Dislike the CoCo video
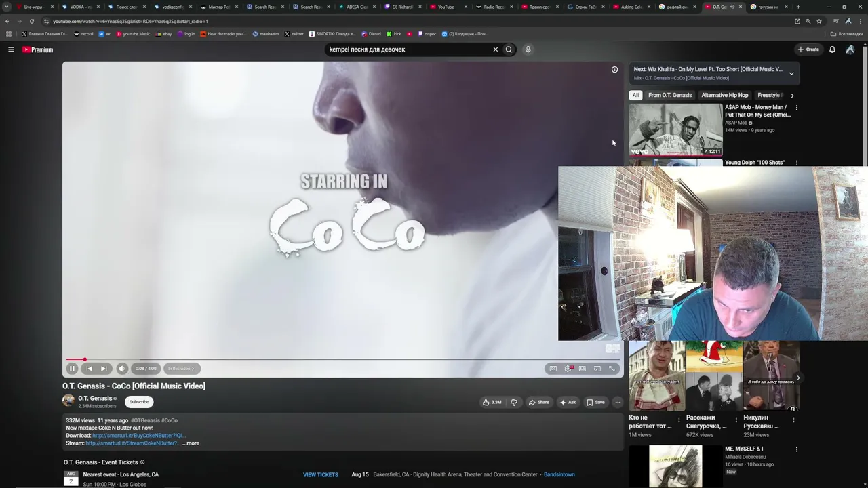The height and width of the screenshot is (488, 868). (514, 402)
